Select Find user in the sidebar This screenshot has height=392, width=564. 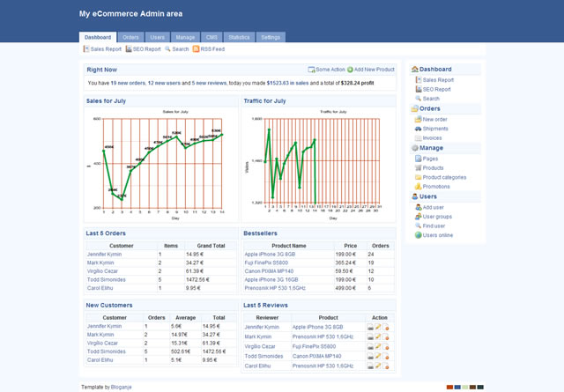click(430, 226)
